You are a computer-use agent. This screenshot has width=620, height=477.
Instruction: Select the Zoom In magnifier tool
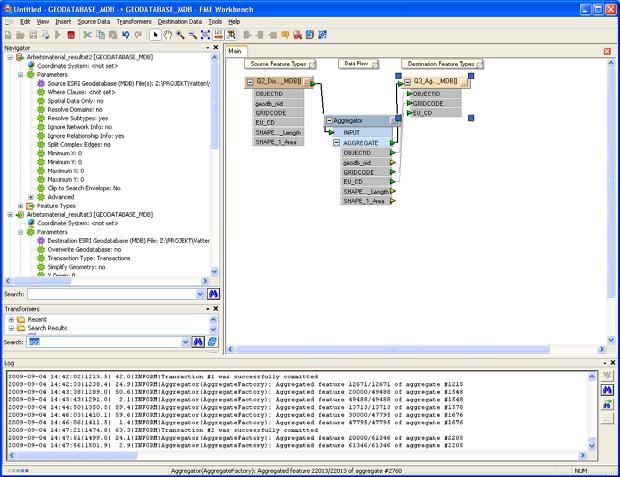(x=180, y=35)
